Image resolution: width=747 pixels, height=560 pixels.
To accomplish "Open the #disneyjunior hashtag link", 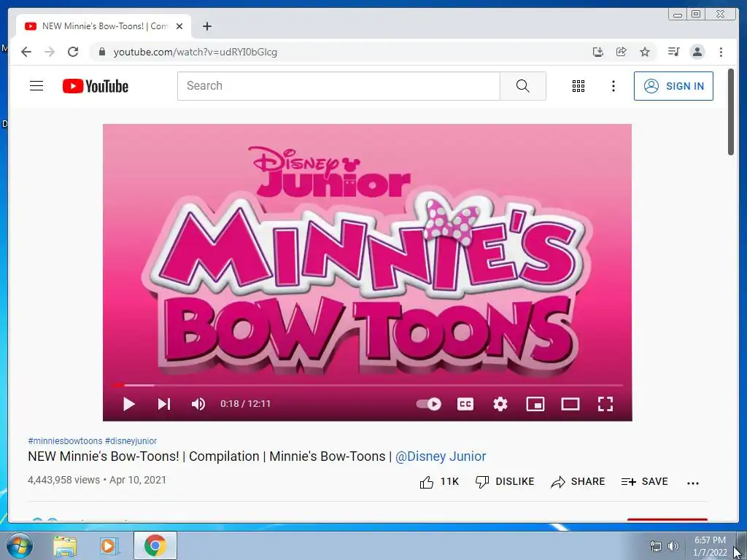I will [131, 441].
